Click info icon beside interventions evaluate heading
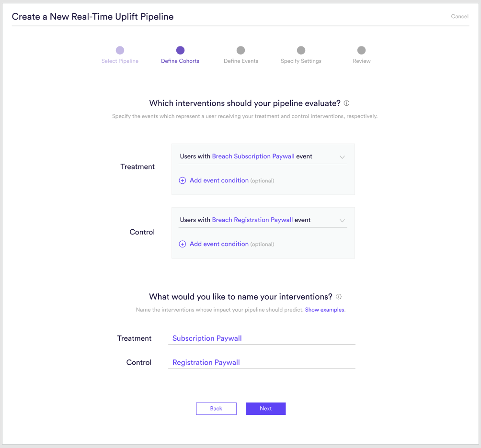The height and width of the screenshot is (448, 481). (346, 103)
